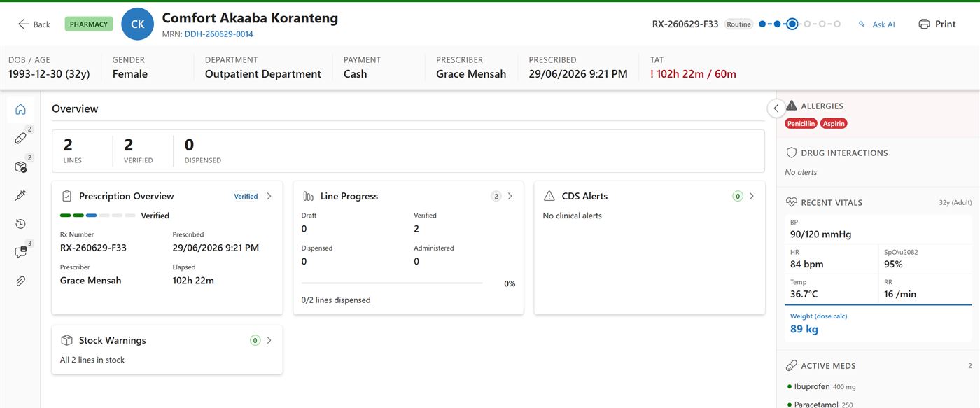Viewport: 980px width, 408px height.
Task: Click the Overview heading
Action: (x=75, y=108)
